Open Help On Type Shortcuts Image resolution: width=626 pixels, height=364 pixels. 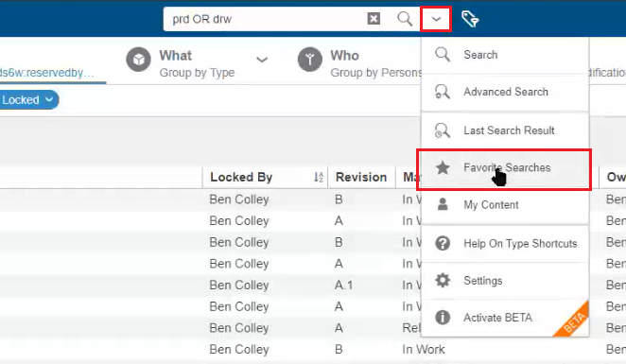click(505, 244)
